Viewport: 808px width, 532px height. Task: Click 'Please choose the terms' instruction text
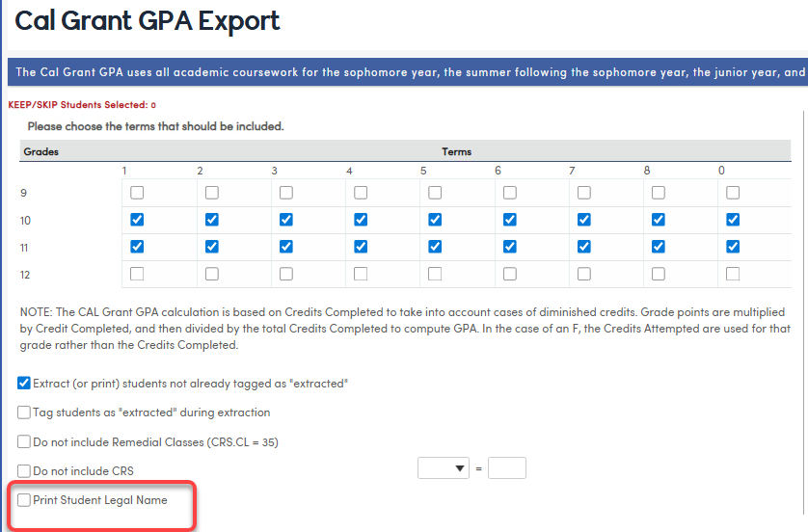point(155,126)
